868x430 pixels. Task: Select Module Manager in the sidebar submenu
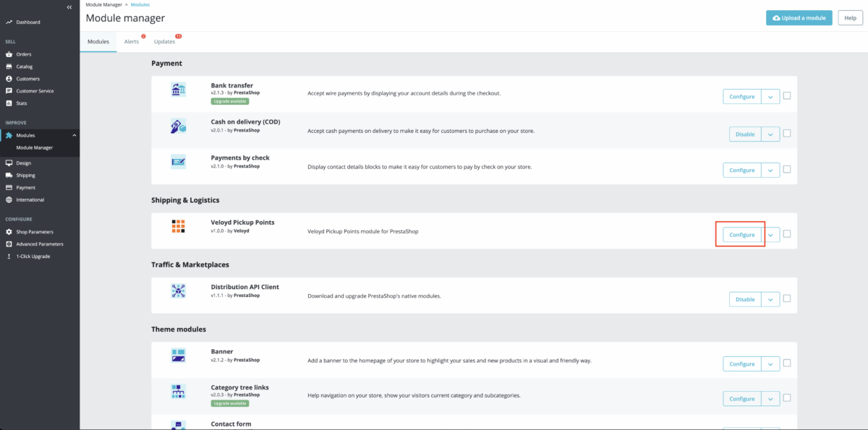tap(35, 147)
